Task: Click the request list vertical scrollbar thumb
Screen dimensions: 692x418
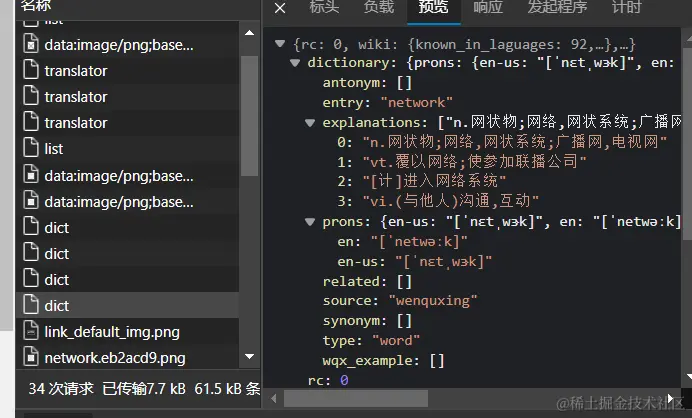Action: [x=249, y=116]
